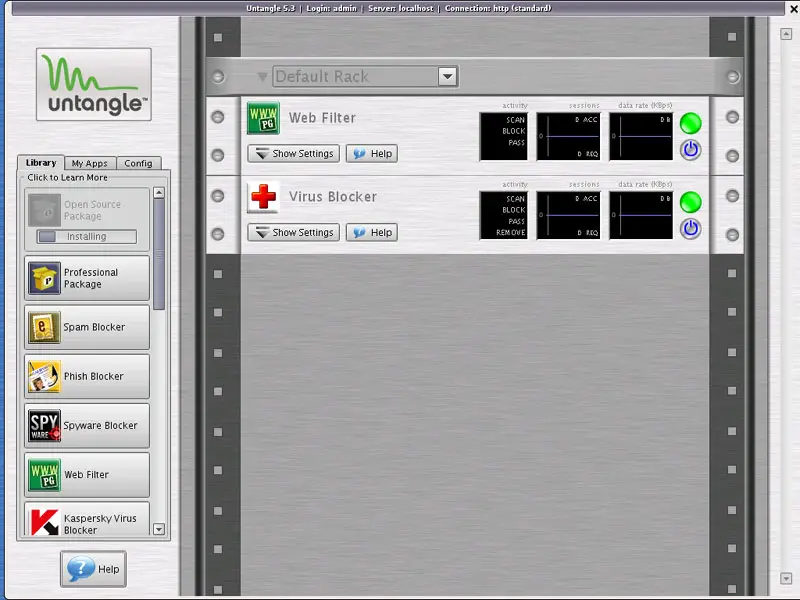Click the Spyware Blocker SPY icon

[x=44, y=426]
